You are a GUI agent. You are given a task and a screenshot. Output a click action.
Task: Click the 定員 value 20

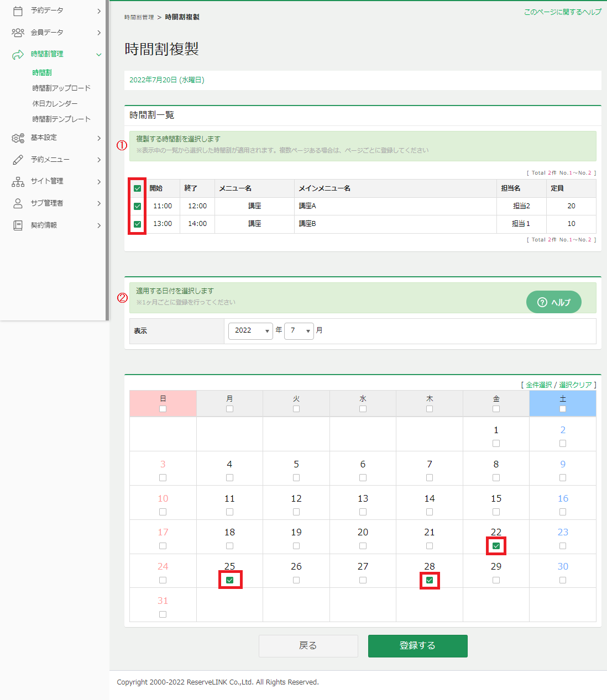coord(571,206)
